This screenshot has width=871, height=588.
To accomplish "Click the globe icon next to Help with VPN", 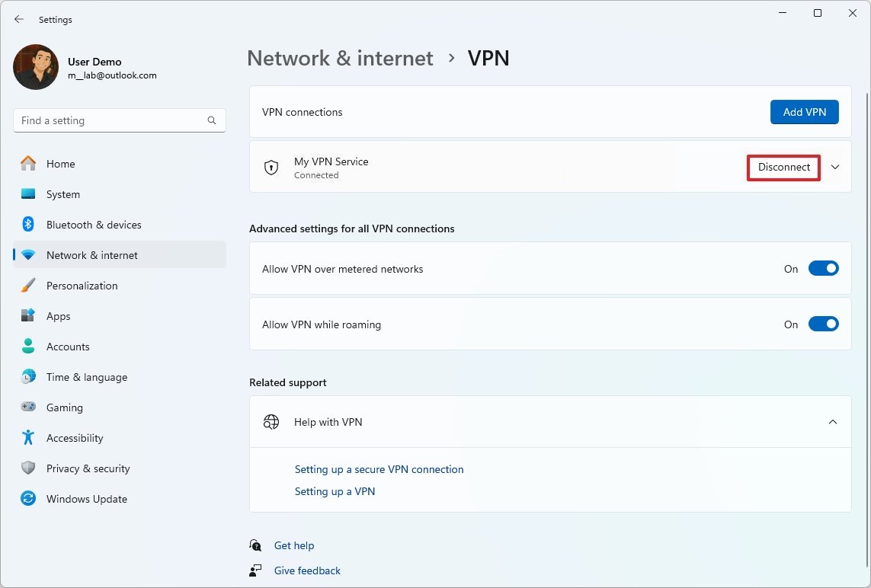I will pyautogui.click(x=271, y=421).
